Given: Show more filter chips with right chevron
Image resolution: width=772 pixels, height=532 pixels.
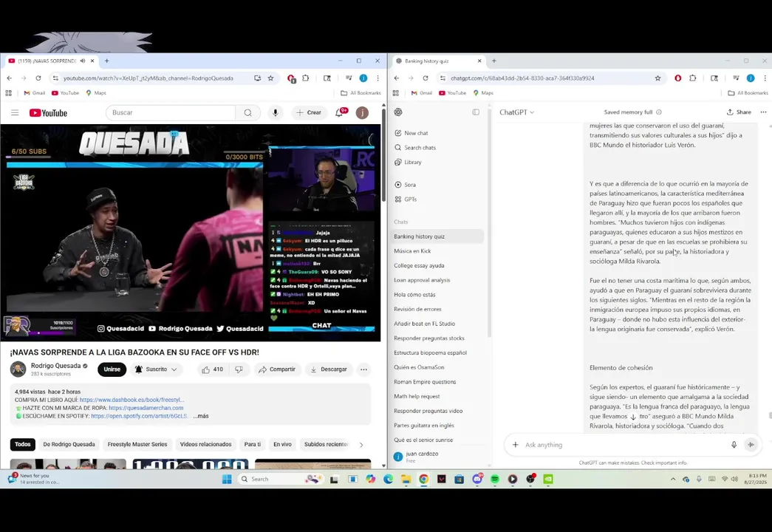Looking at the screenshot, I should (x=361, y=445).
